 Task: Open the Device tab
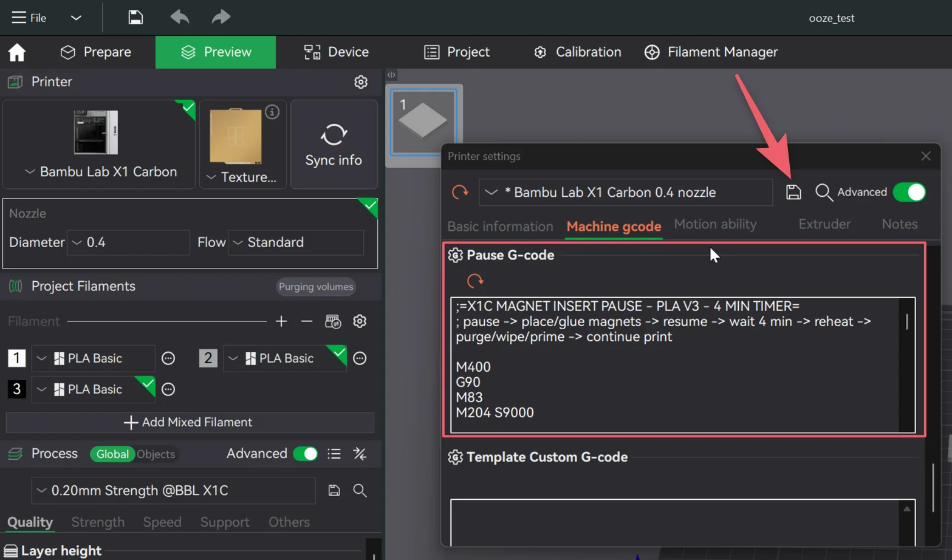tap(336, 52)
